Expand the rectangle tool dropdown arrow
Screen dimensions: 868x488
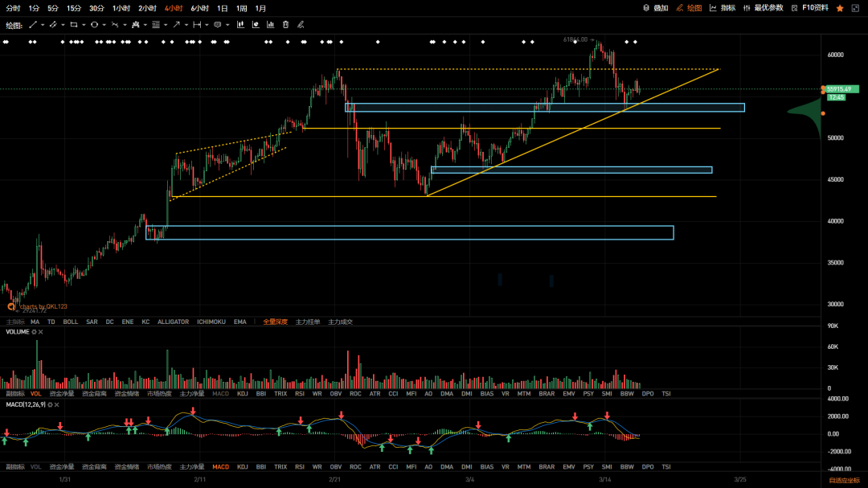pos(84,25)
